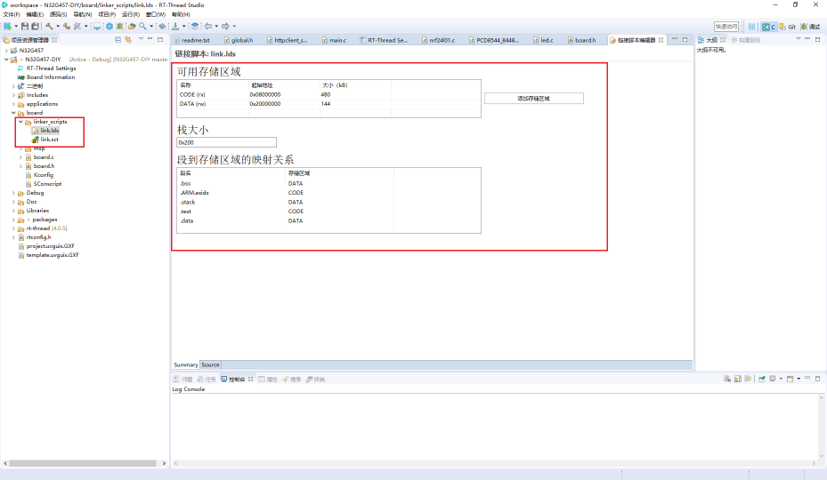This screenshot has height=480, width=827.
Task: Click the open new console icon
Action: (x=790, y=378)
